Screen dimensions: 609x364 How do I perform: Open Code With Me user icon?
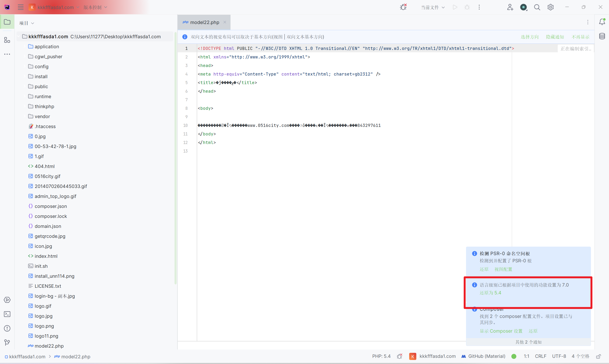(510, 7)
